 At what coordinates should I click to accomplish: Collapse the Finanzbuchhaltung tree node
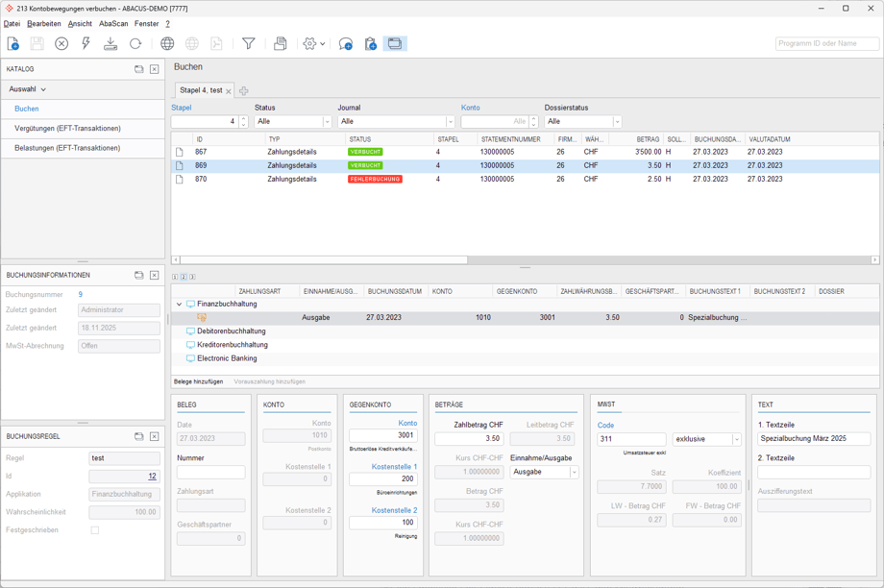(179, 305)
